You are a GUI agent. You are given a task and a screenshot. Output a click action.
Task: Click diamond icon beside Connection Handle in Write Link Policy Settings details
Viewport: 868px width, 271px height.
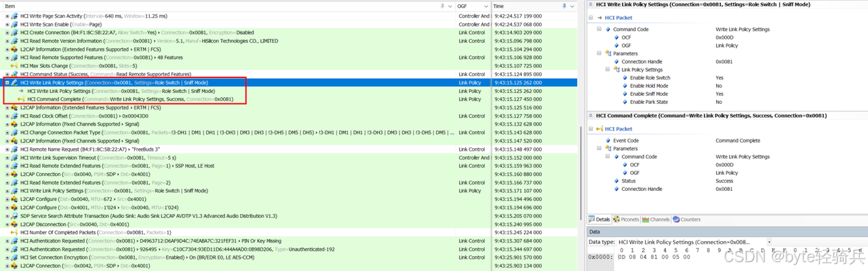(x=616, y=62)
